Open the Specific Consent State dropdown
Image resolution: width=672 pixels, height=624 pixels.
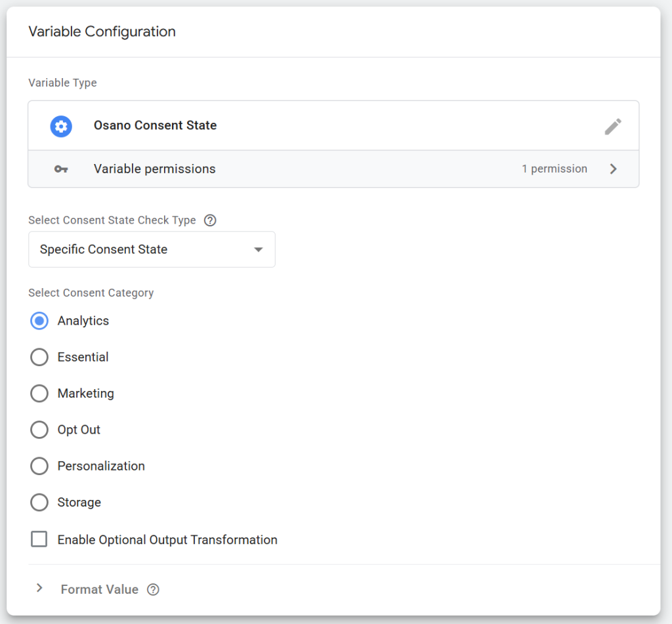coord(152,249)
